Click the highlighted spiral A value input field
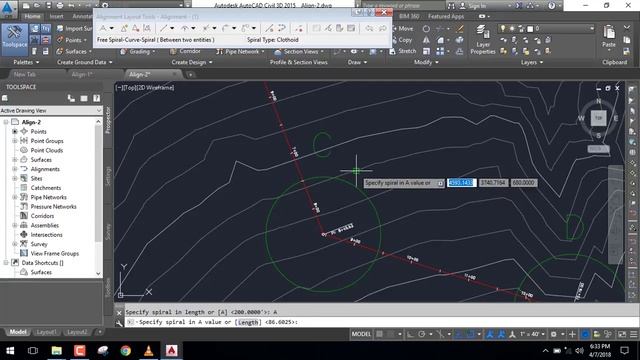Image resolution: width=640 pixels, height=360 pixels. pos(461,183)
